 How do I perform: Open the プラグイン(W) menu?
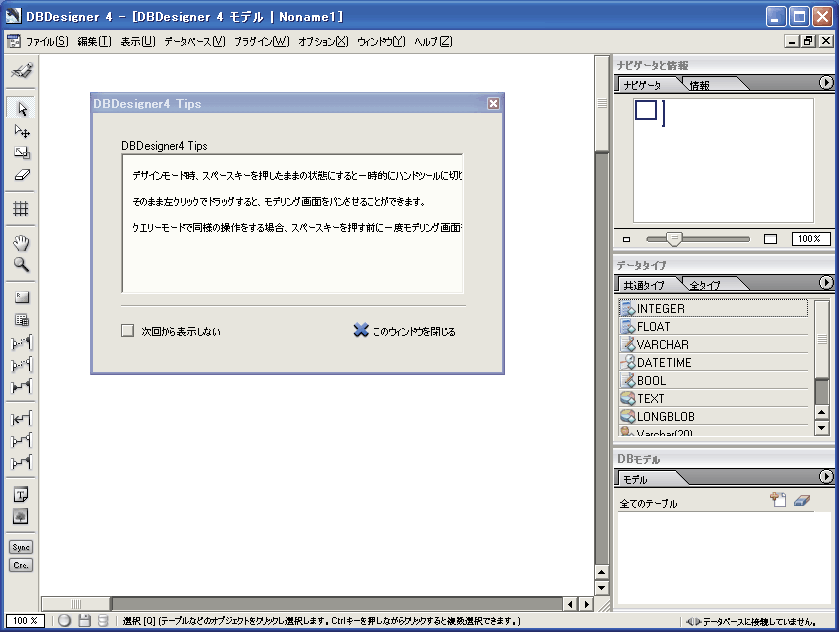coord(262,41)
